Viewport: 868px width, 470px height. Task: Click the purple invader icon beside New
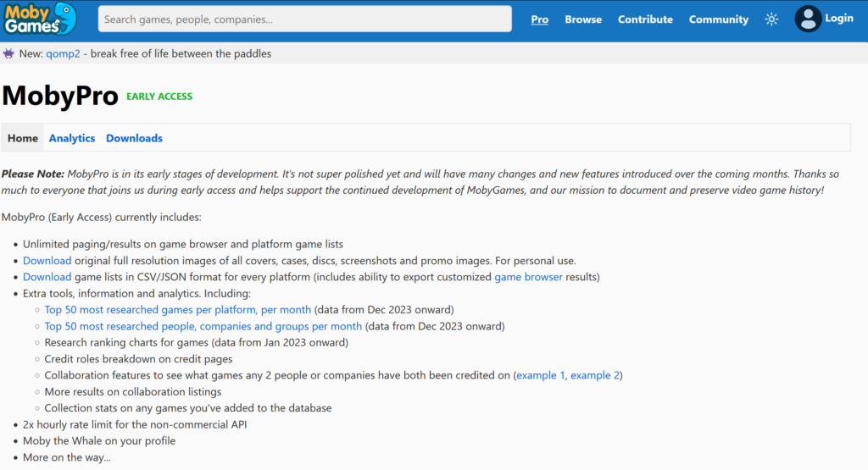[x=8, y=53]
